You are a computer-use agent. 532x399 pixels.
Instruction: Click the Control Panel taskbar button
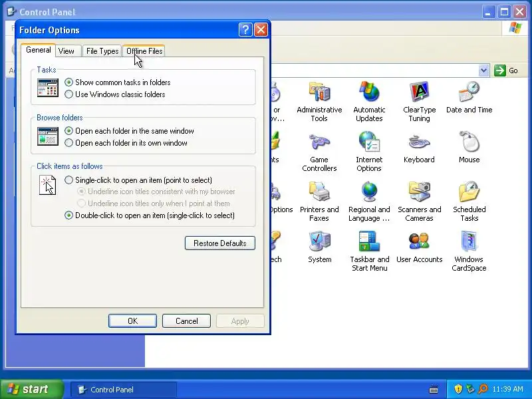coord(124,390)
